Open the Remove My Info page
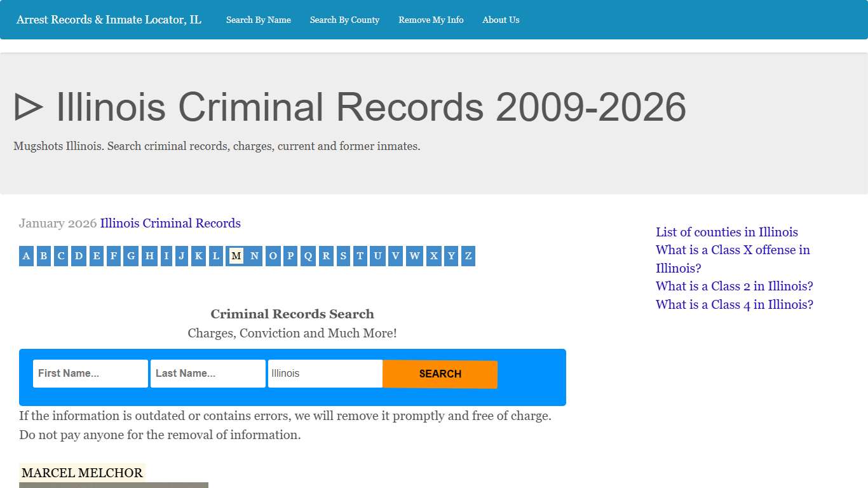868x488 pixels. (x=431, y=20)
